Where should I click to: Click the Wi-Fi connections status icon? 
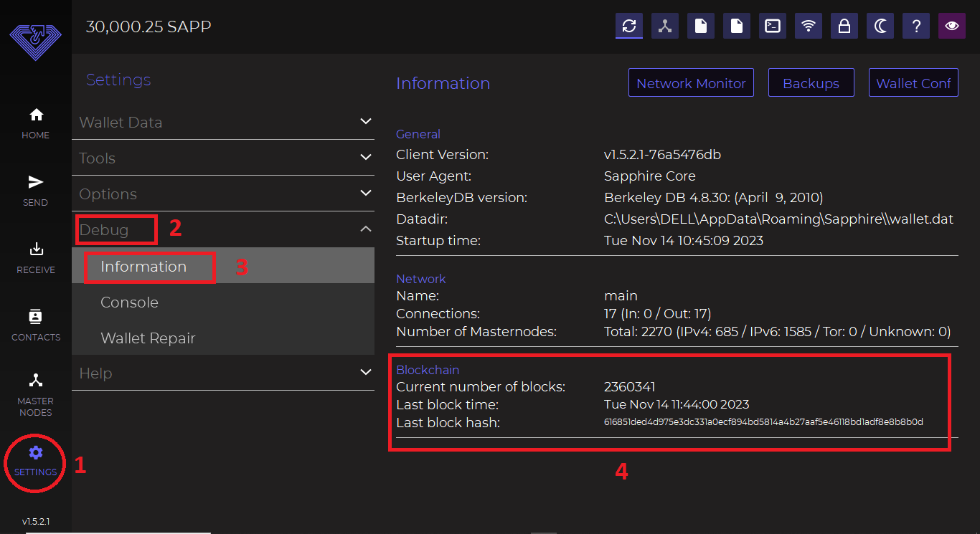pos(809,27)
